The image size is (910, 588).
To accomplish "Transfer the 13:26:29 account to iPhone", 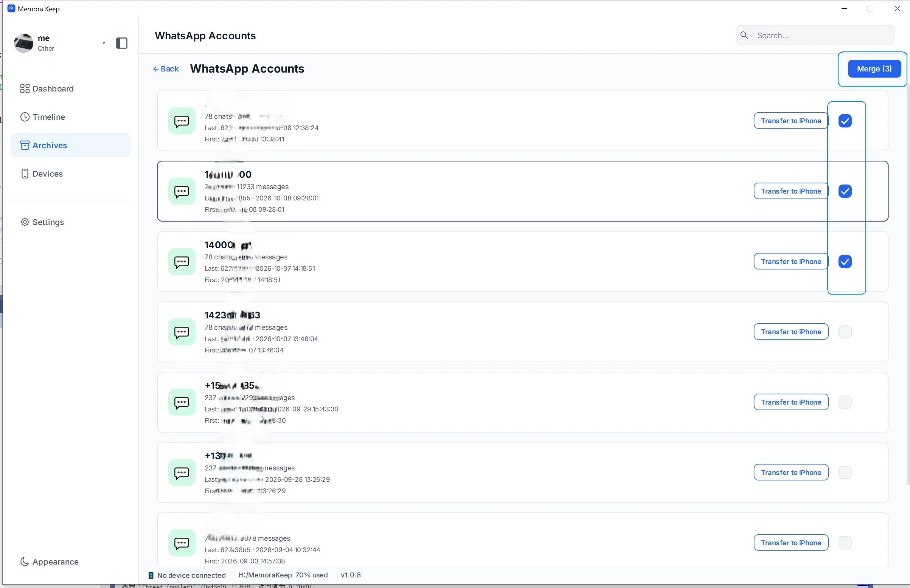I will tap(790, 472).
